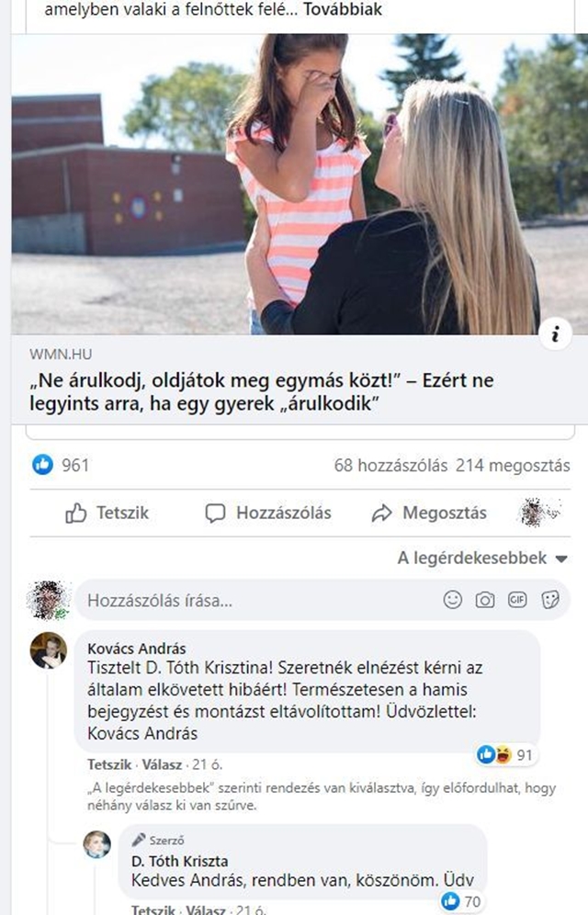The image size is (588, 915).
Task: Open the article headline on WMN.HU
Action: coord(261,391)
